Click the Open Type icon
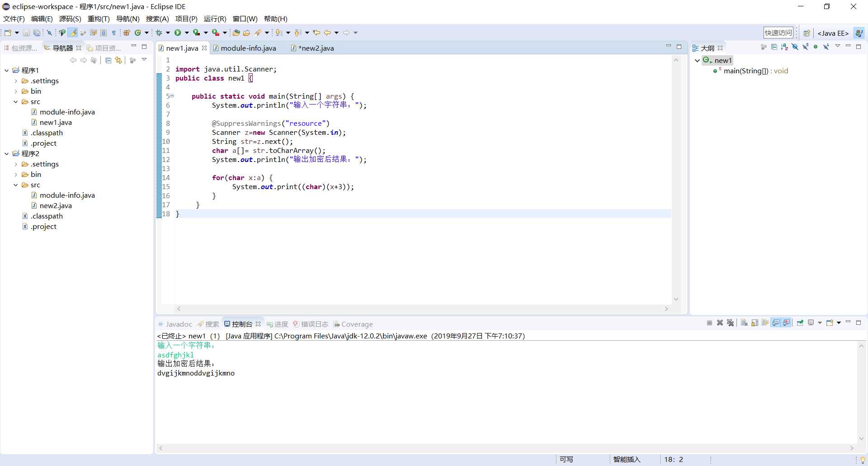Image resolution: width=868 pixels, height=466 pixels. click(236, 33)
